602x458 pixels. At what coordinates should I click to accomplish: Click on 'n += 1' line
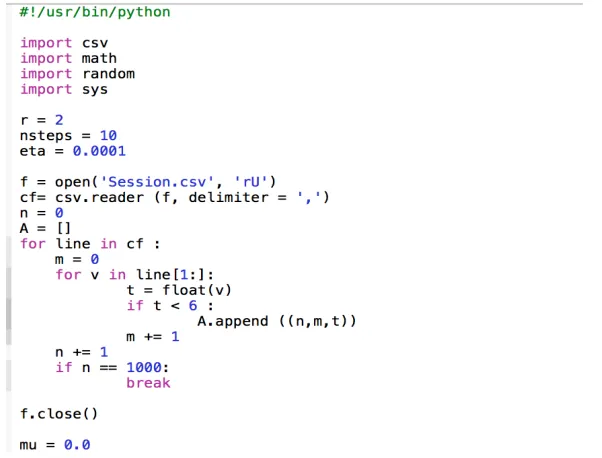(x=81, y=352)
